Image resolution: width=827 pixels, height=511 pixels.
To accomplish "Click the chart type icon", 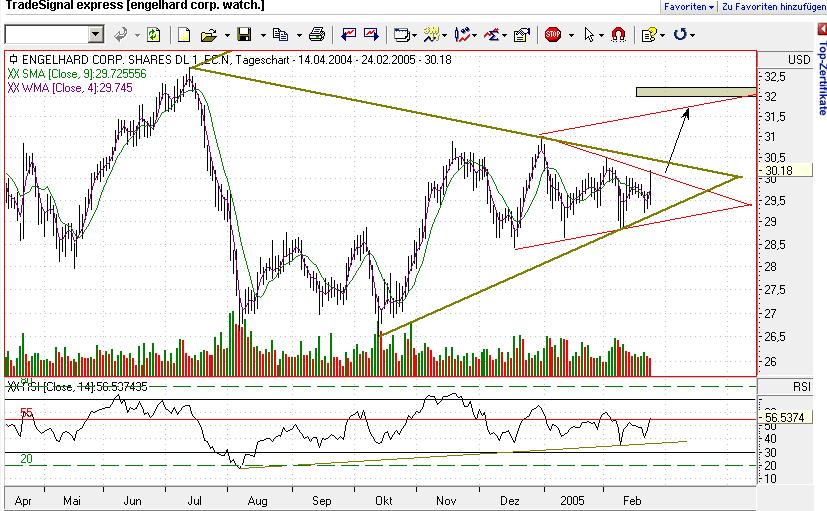I will click(x=431, y=35).
